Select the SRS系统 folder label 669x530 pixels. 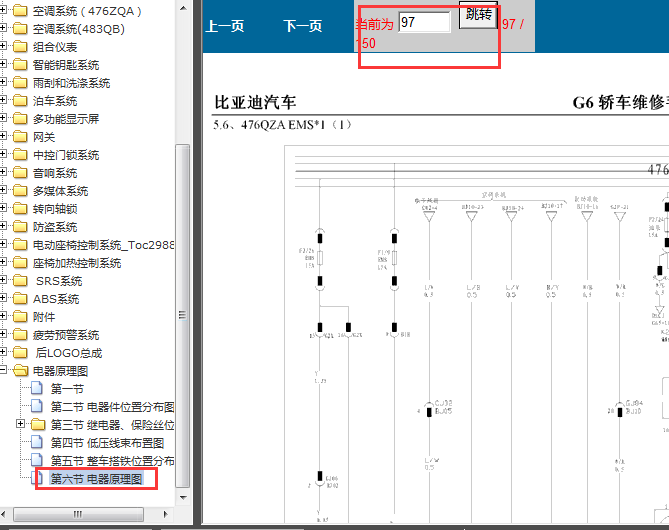tap(59, 281)
